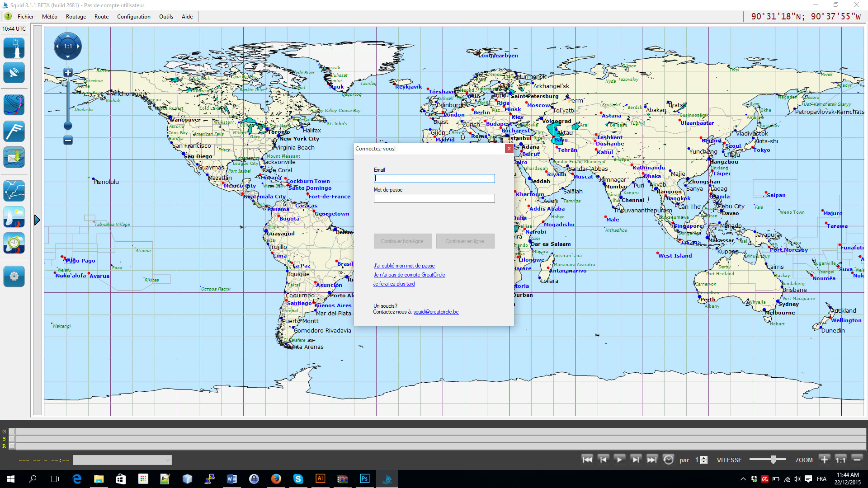Select the wind barb icon

(14, 131)
